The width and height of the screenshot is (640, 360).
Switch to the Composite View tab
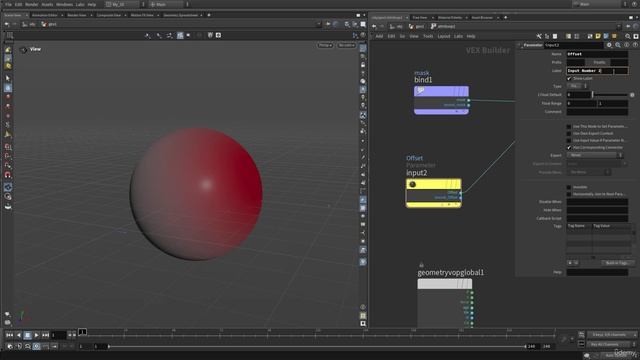tap(109, 15)
